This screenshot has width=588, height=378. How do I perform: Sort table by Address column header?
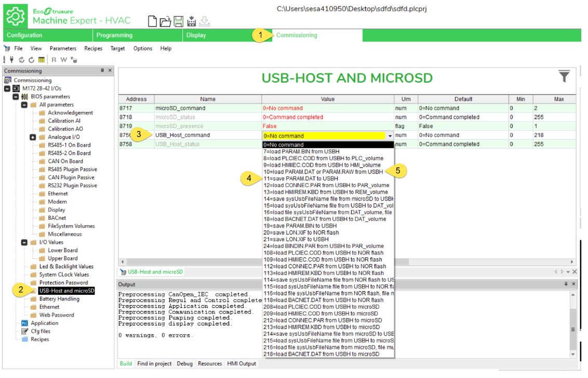tap(136, 99)
